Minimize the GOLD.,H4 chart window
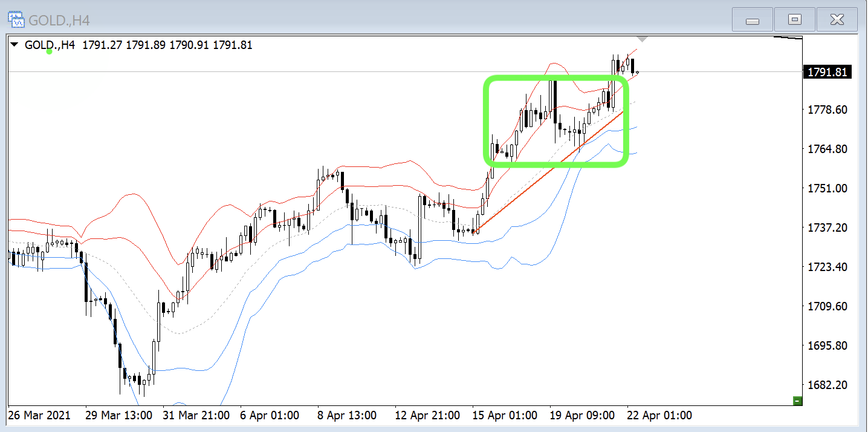Viewport: 868px width, 432px height. click(x=753, y=20)
